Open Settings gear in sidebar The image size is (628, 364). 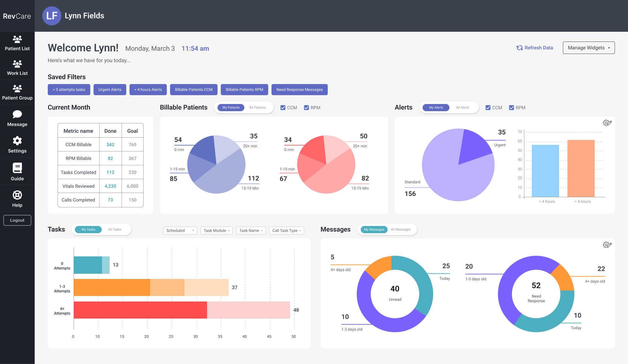(17, 141)
